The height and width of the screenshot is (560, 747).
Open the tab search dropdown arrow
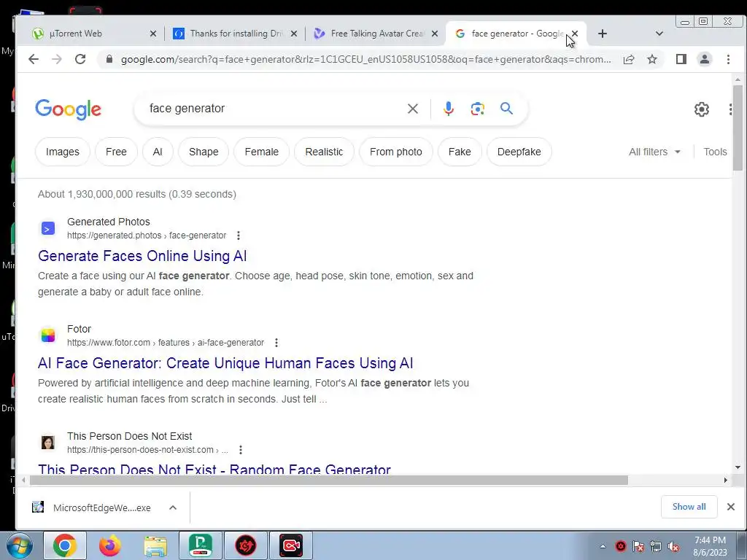tap(659, 34)
